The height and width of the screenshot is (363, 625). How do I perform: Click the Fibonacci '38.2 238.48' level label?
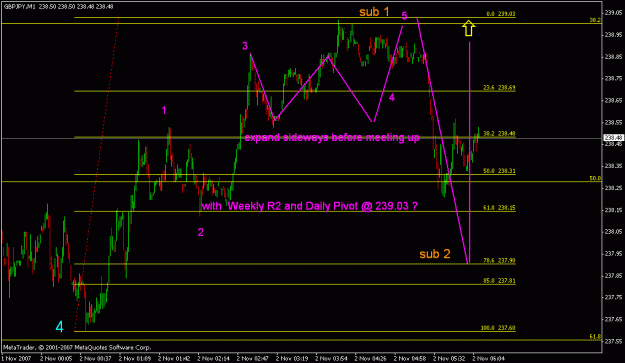[499, 133]
